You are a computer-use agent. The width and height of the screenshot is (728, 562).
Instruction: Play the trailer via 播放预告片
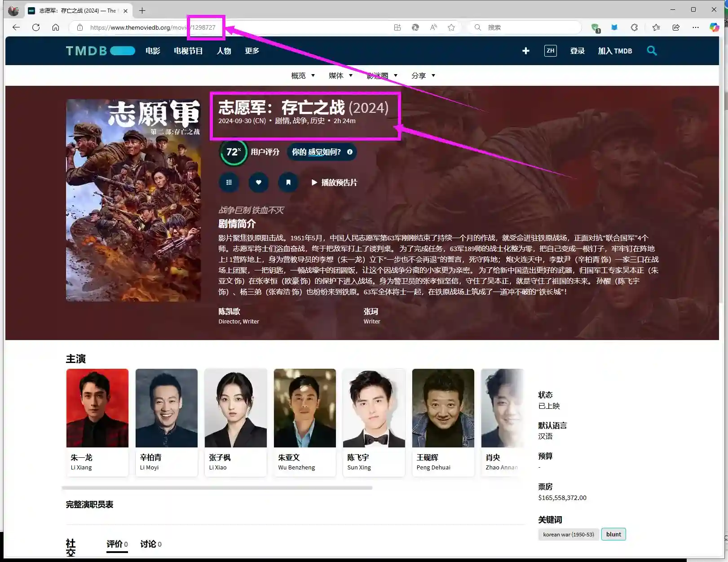coord(334,182)
